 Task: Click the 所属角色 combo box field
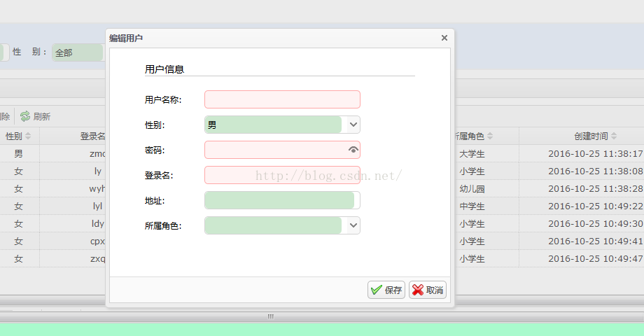(x=282, y=225)
